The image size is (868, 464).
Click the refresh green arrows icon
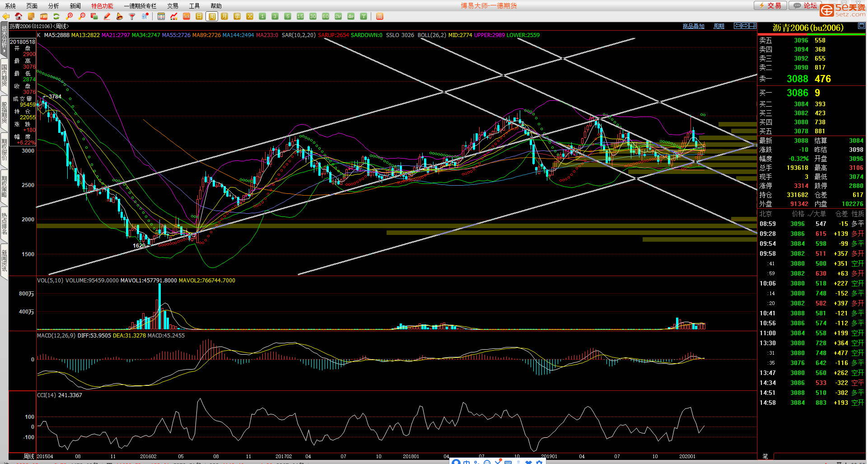[56, 16]
